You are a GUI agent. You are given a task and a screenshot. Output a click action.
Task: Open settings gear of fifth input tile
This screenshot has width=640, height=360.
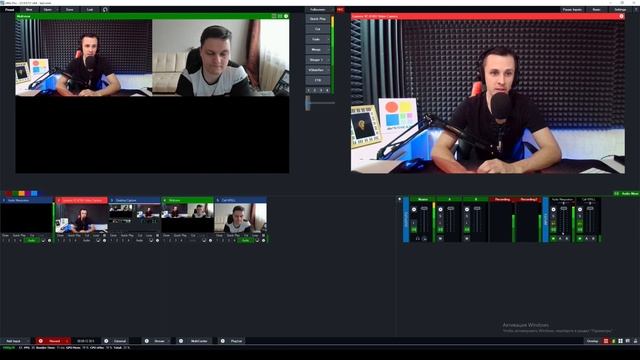(263, 240)
